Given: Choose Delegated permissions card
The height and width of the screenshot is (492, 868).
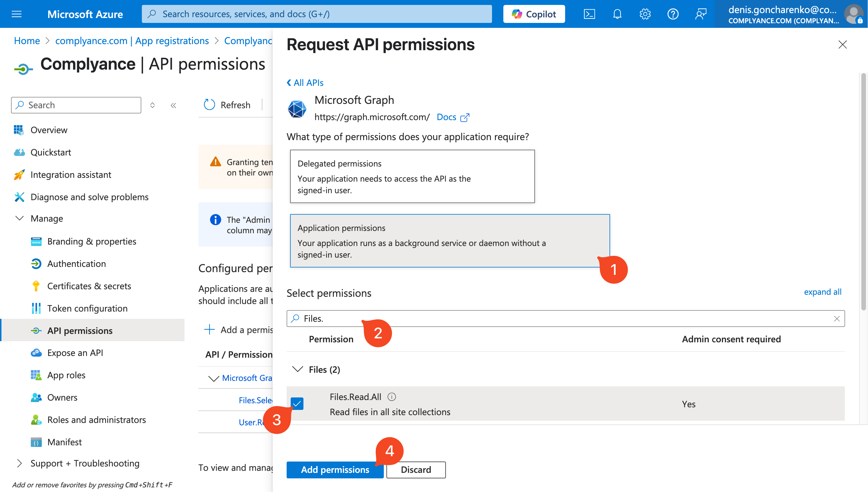Looking at the screenshot, I should click(412, 176).
